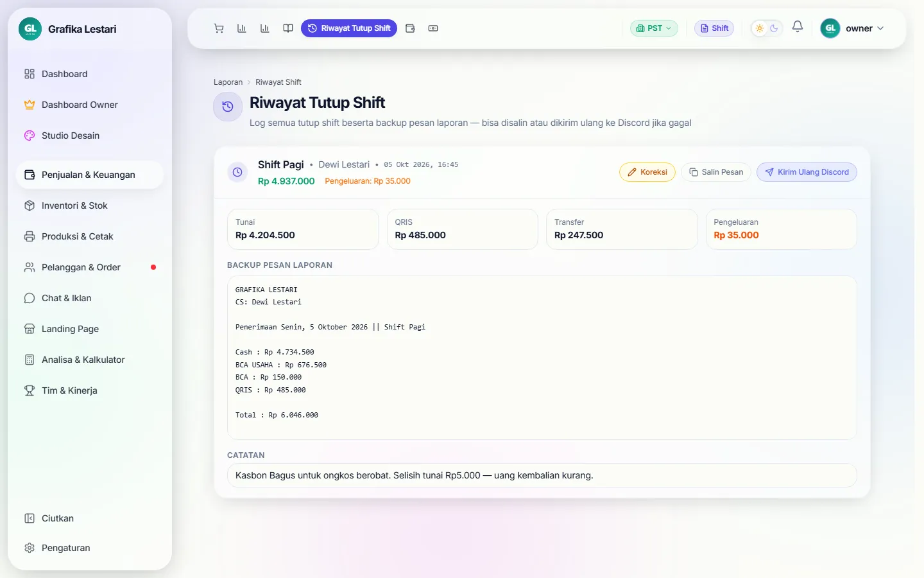
Task: Click the Koreksi button
Action: click(x=647, y=172)
